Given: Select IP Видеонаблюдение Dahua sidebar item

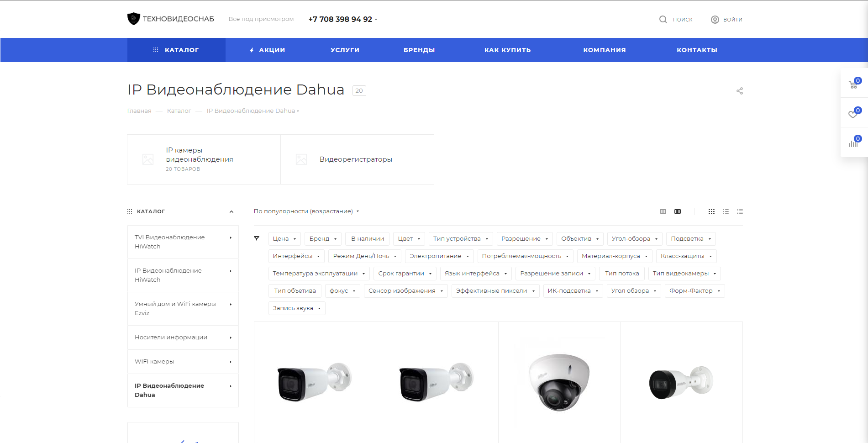Looking at the screenshot, I should point(183,390).
